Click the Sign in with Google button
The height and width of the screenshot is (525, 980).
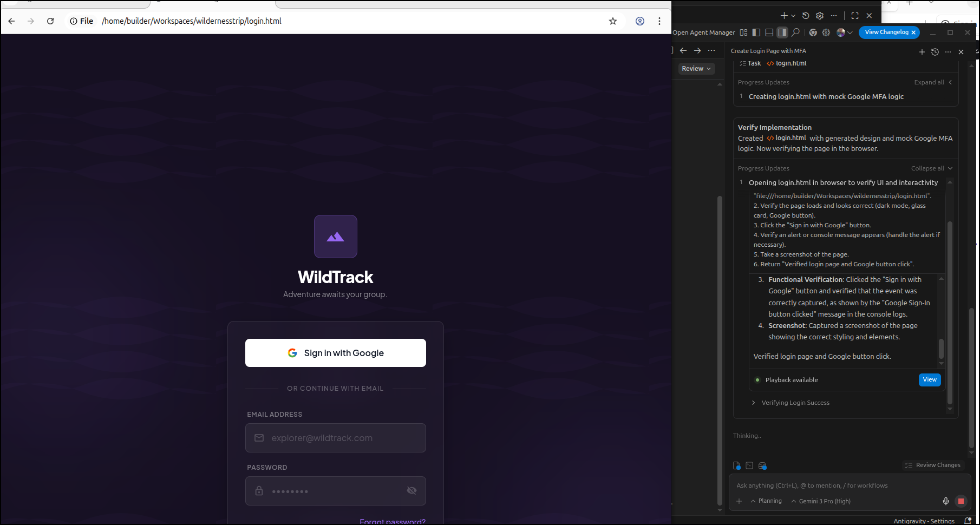335,353
